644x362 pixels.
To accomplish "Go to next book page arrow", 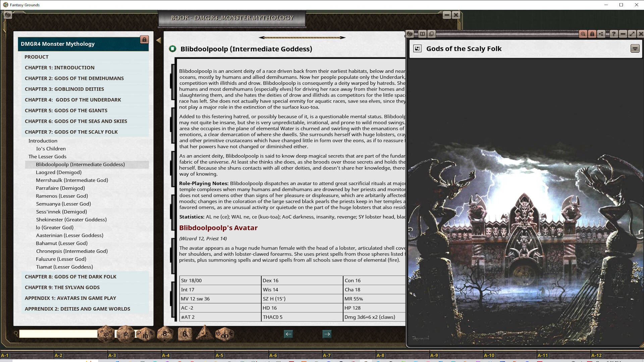I will pyautogui.click(x=327, y=334).
